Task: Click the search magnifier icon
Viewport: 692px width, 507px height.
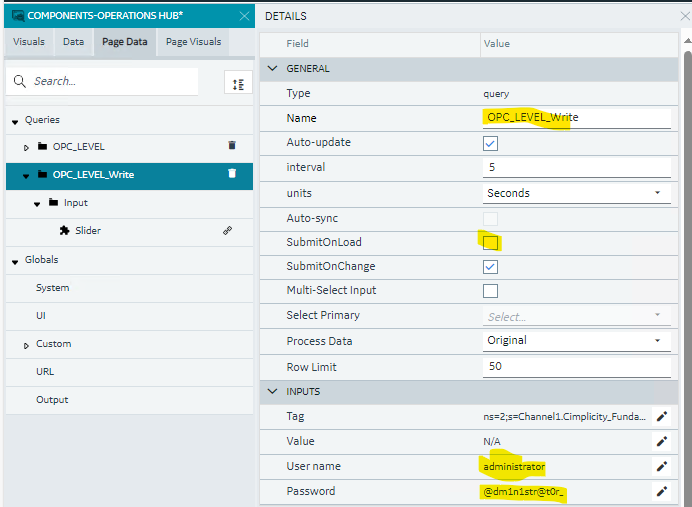Action: [19, 81]
